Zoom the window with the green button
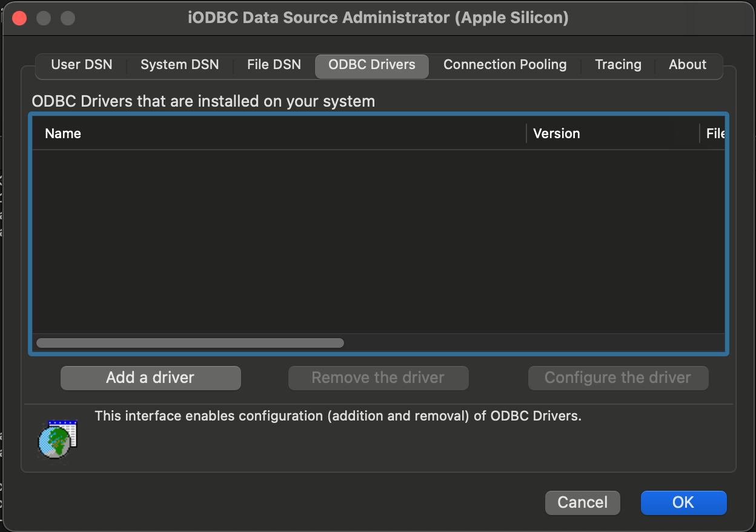 67,18
